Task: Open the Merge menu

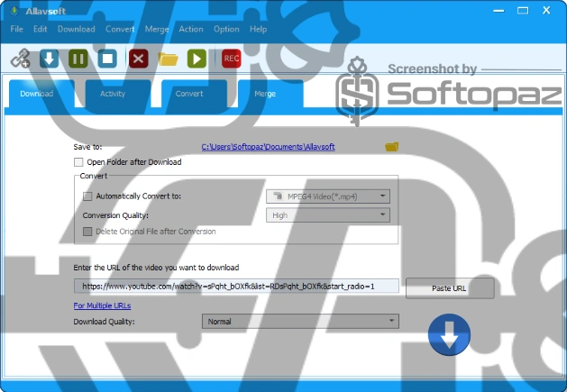Action: (157, 29)
